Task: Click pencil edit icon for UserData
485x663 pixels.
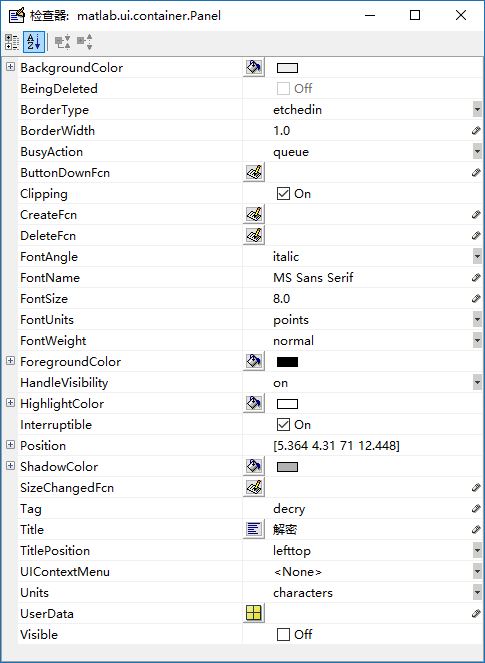Action: pyautogui.click(x=476, y=614)
